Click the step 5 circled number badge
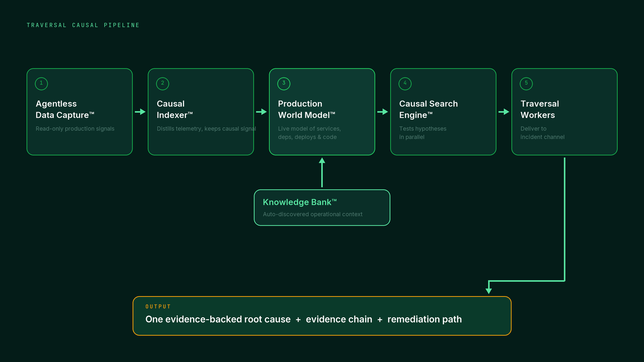The width and height of the screenshot is (644, 362). click(x=526, y=84)
